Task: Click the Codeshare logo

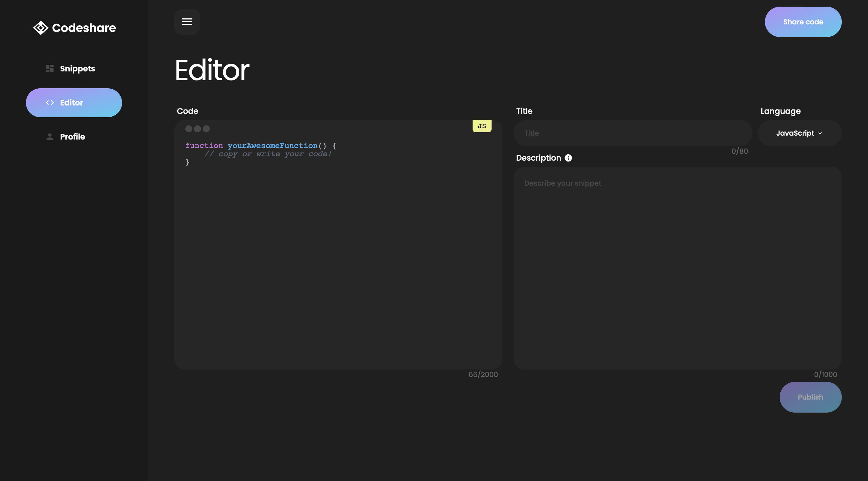Action: tap(74, 28)
